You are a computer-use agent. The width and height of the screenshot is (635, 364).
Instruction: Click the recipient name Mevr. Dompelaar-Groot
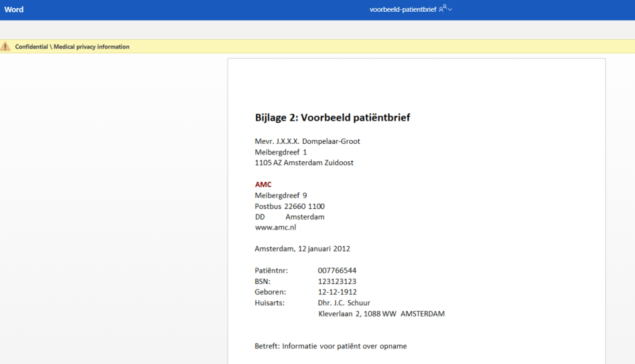coord(307,141)
